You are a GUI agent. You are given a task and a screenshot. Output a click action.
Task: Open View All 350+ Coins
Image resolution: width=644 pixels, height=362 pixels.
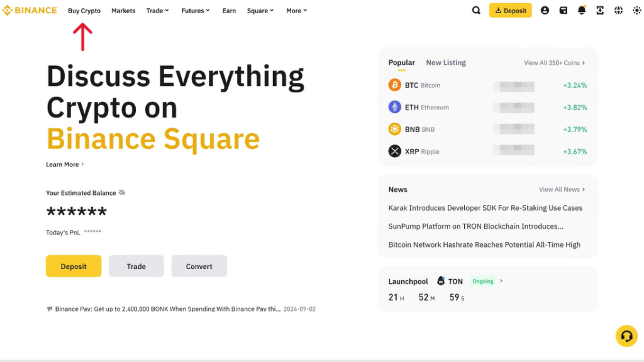(x=555, y=63)
